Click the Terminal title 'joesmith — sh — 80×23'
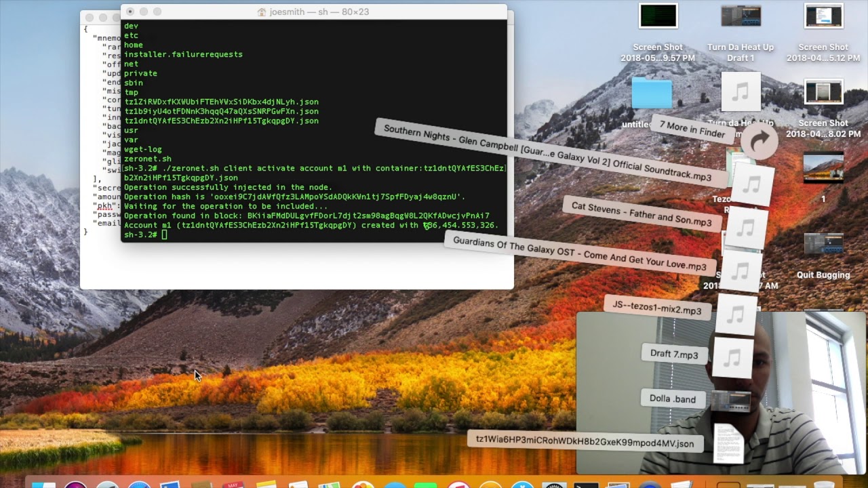Screen dimensions: 868x488 [x=319, y=12]
